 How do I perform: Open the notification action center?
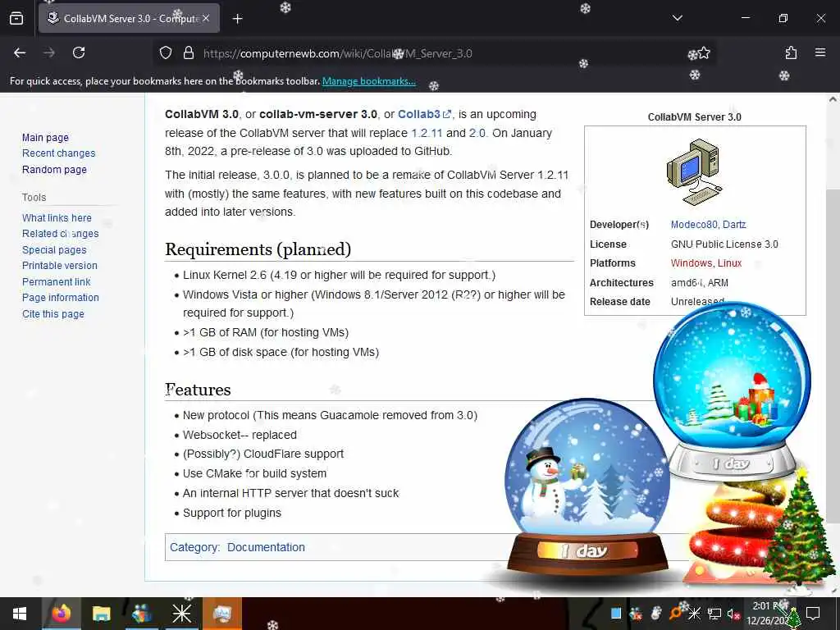tap(813, 614)
